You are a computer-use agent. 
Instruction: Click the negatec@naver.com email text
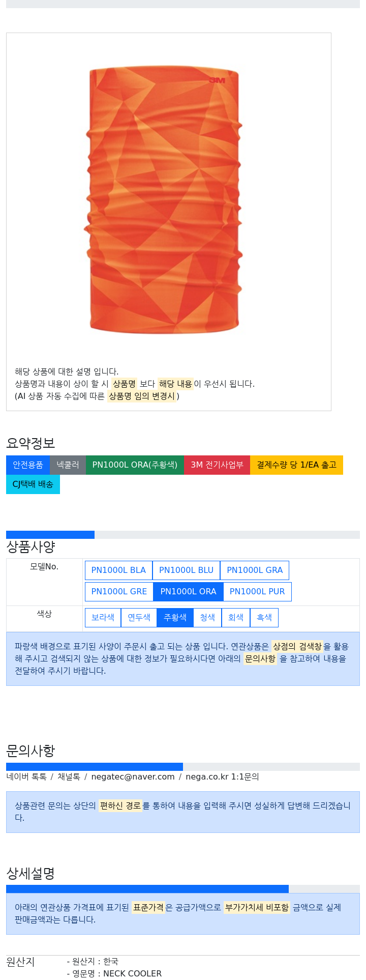pos(133,777)
